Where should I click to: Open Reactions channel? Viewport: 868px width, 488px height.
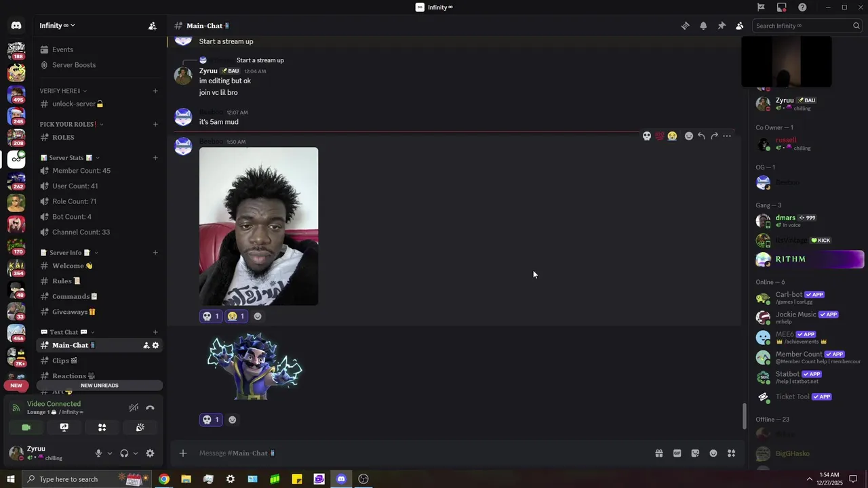pos(99,376)
